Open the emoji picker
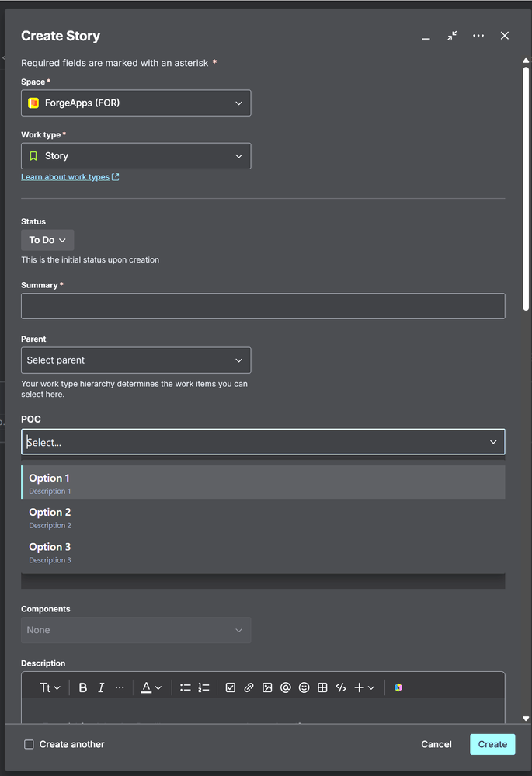 coord(304,687)
